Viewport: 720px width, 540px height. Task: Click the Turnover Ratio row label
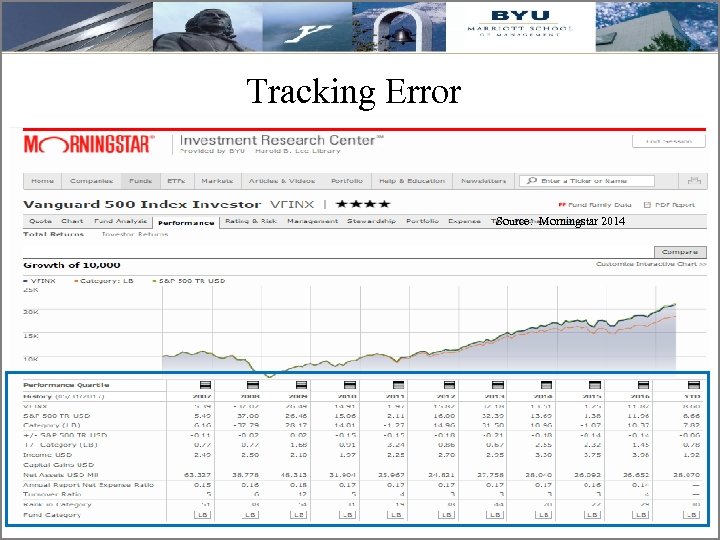tap(52, 494)
